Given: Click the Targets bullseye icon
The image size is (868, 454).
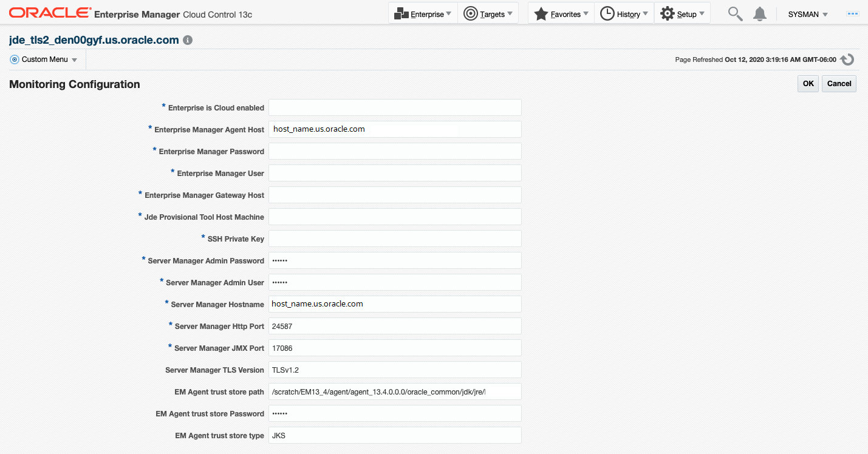Looking at the screenshot, I should pos(471,13).
